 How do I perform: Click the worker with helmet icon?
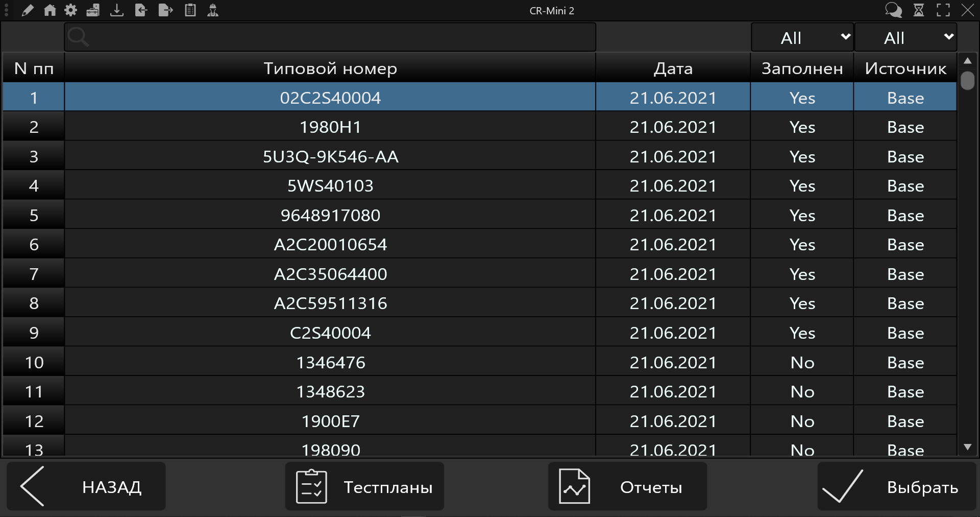213,10
